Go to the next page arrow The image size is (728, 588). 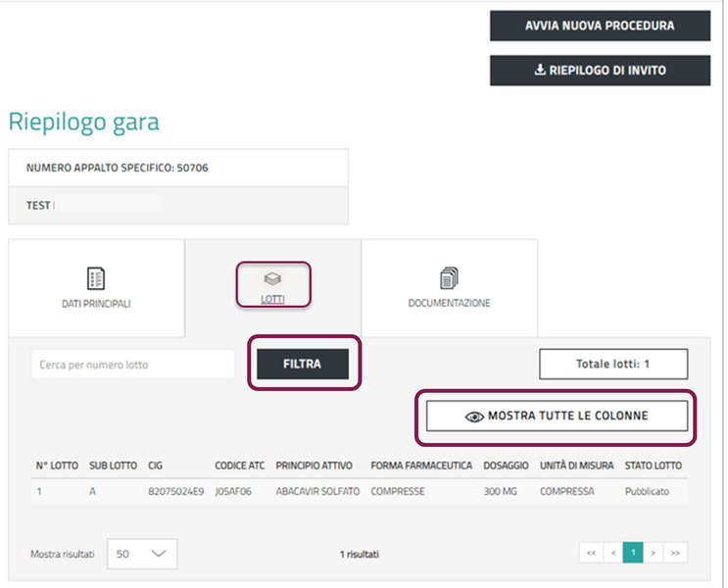pyautogui.click(x=654, y=554)
